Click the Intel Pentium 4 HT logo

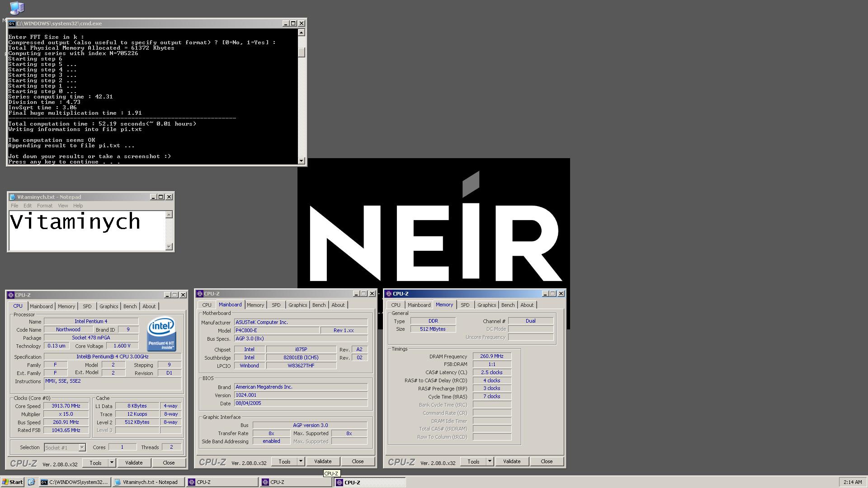pos(161,334)
